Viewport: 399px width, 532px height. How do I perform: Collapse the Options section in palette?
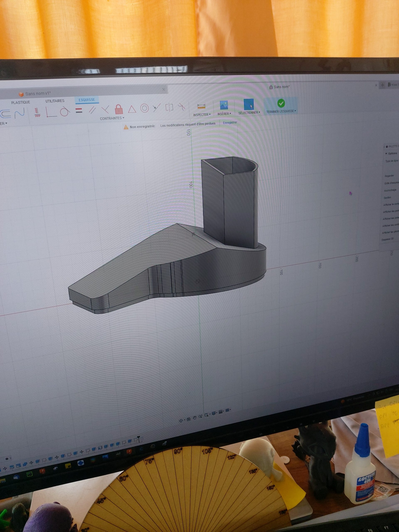[386, 153]
